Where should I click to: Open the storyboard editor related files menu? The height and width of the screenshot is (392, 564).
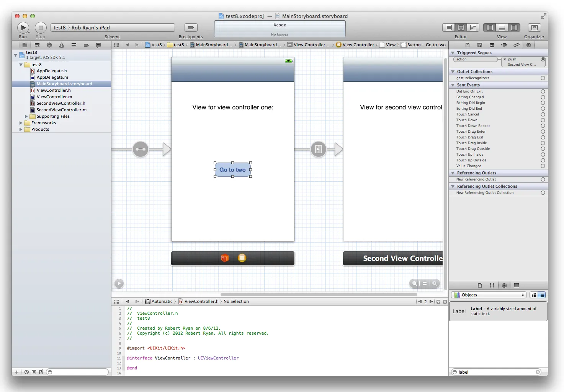coord(116,45)
